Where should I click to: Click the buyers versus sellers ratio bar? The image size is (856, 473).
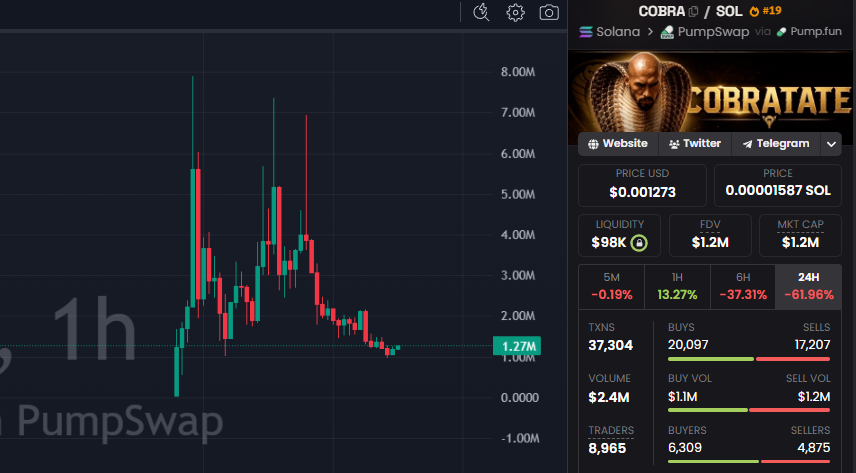pos(748,462)
